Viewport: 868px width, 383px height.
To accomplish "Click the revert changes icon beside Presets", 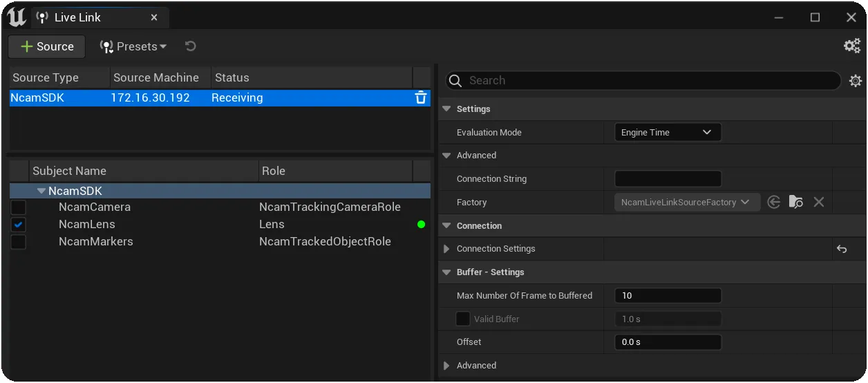I will point(191,46).
